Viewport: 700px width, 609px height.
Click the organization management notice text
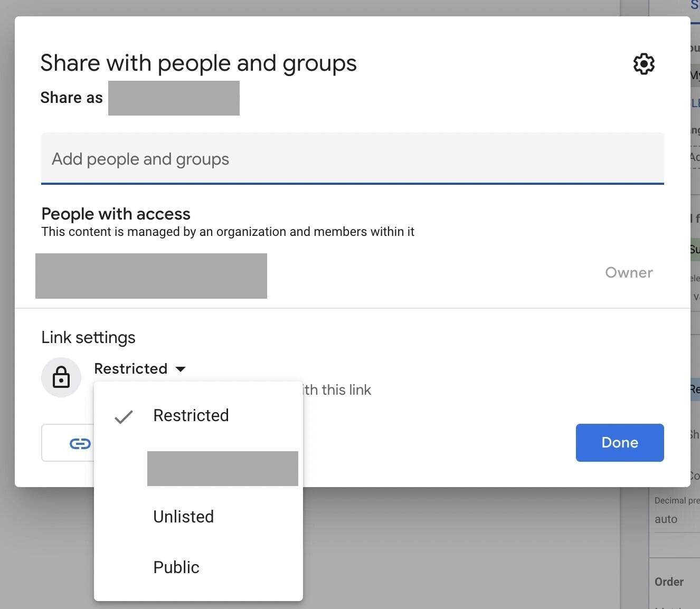[x=228, y=232]
